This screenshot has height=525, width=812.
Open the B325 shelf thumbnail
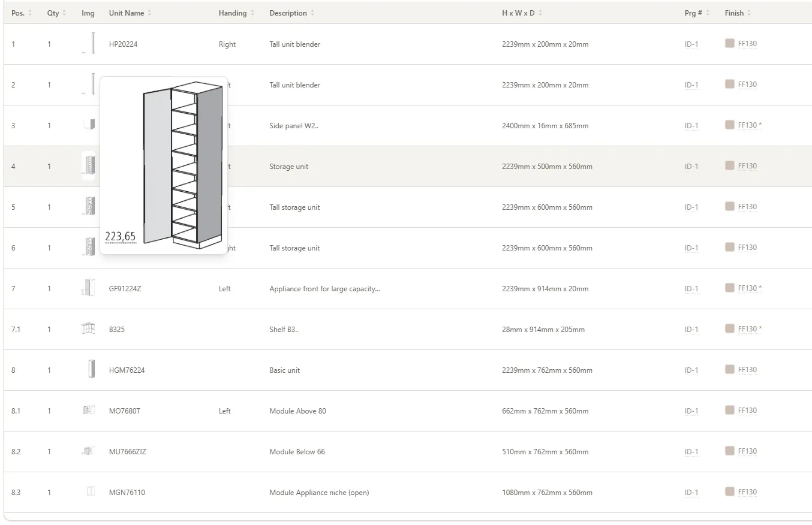88,329
